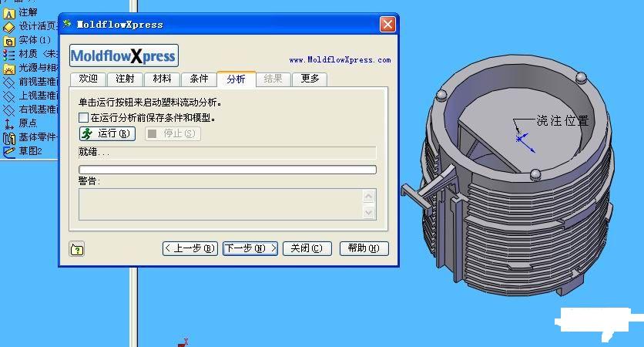Click the blue injection location marker on the model
The image size is (644, 347).
(519, 139)
